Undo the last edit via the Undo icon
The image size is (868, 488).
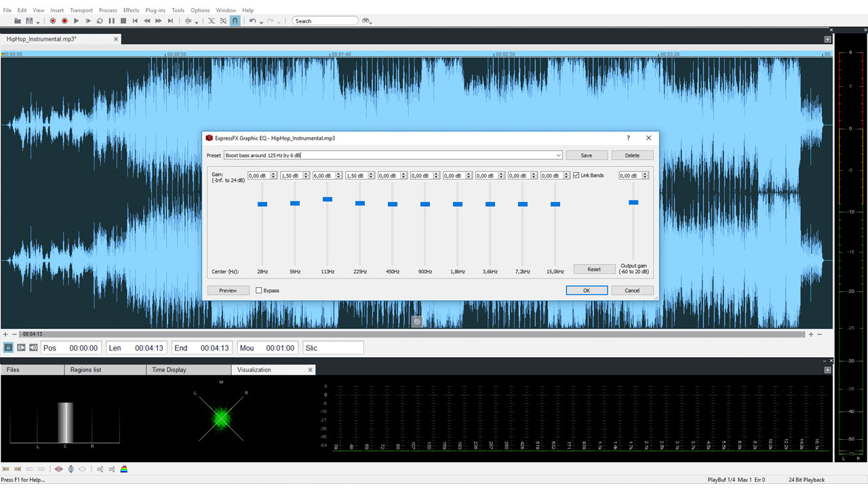(x=252, y=20)
